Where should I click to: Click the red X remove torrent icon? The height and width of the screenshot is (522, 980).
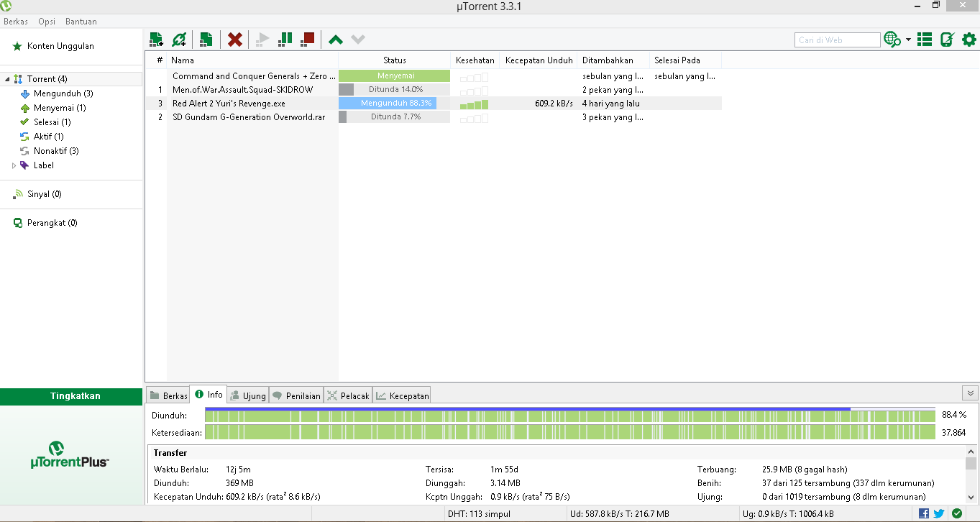234,40
